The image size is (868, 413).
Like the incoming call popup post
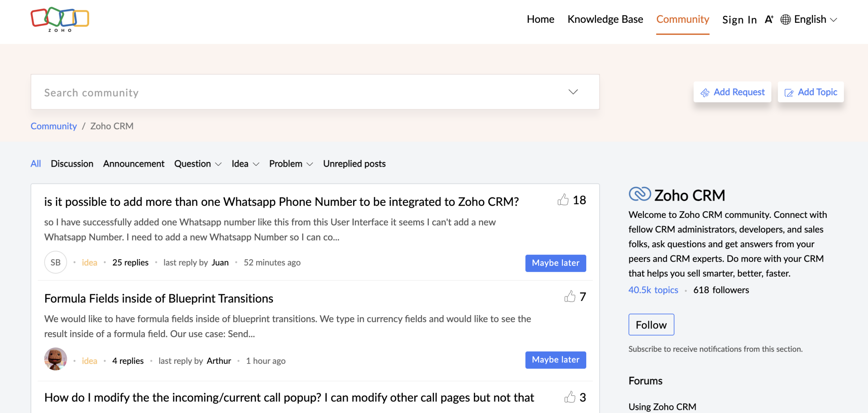[571, 397]
